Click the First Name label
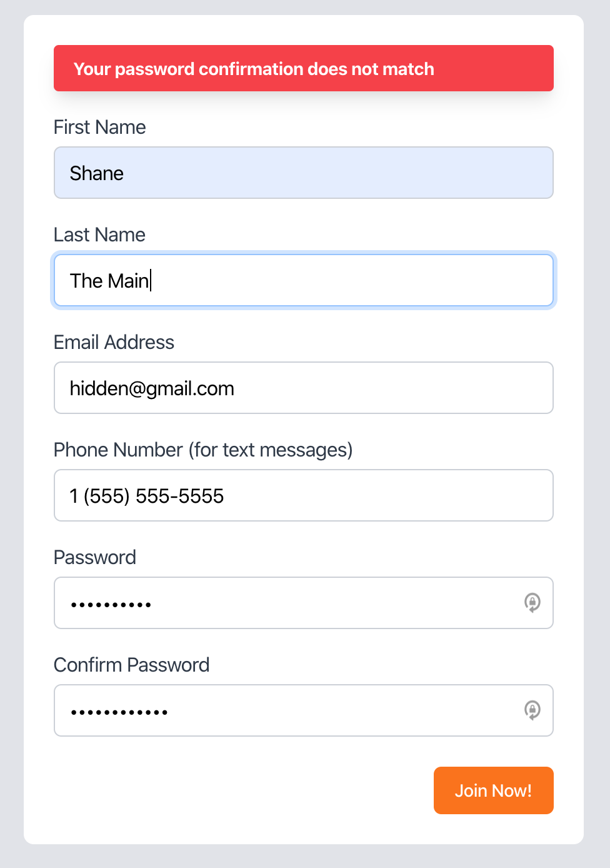Screen dimensions: 610x868 point(100,127)
